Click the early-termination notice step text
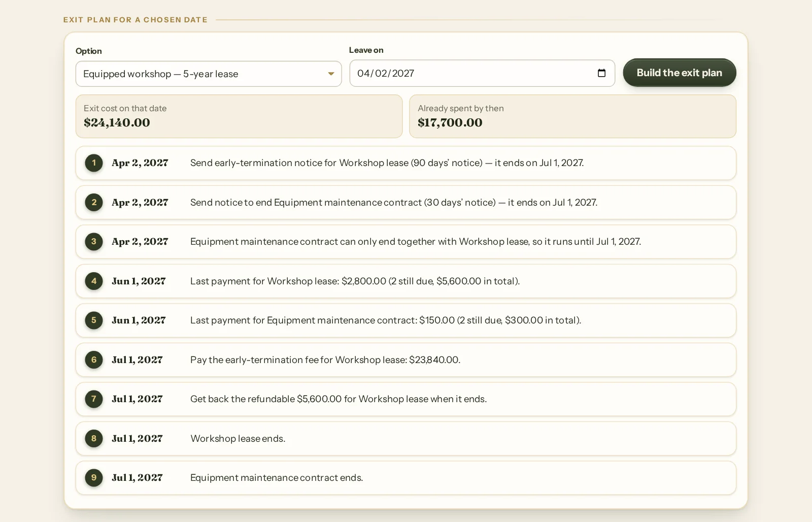 click(387, 163)
